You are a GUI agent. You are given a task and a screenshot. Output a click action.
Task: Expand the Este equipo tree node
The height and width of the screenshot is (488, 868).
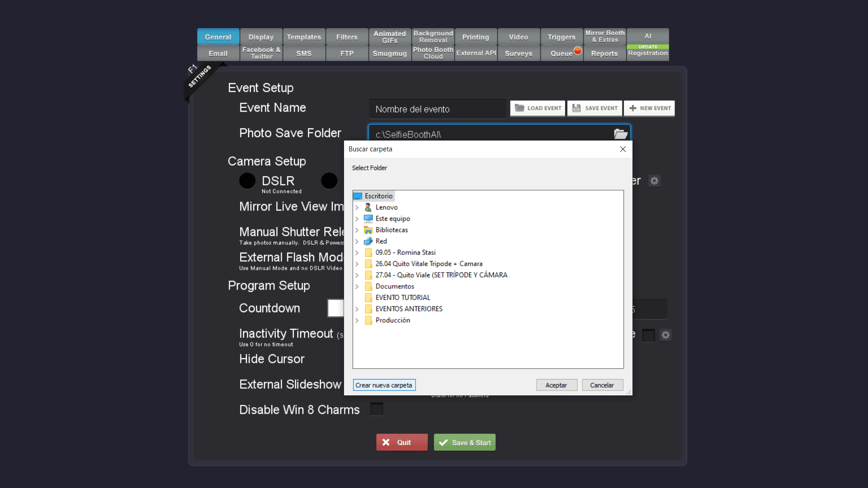tap(357, 219)
